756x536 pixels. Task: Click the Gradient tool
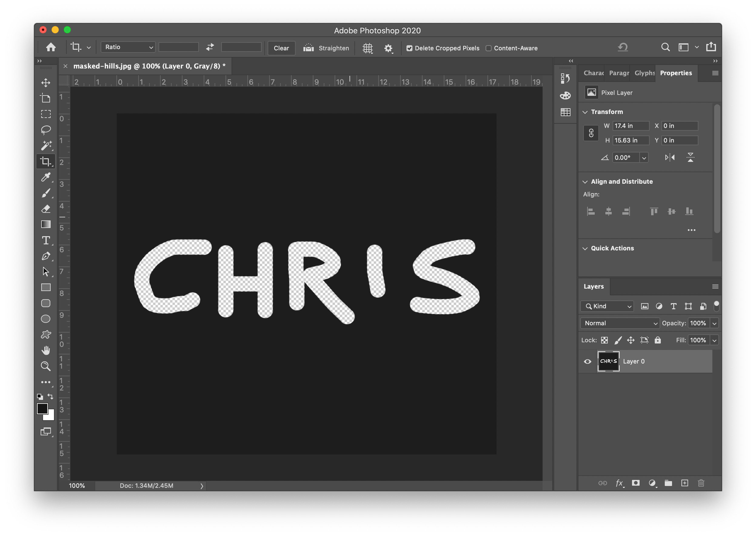click(46, 224)
